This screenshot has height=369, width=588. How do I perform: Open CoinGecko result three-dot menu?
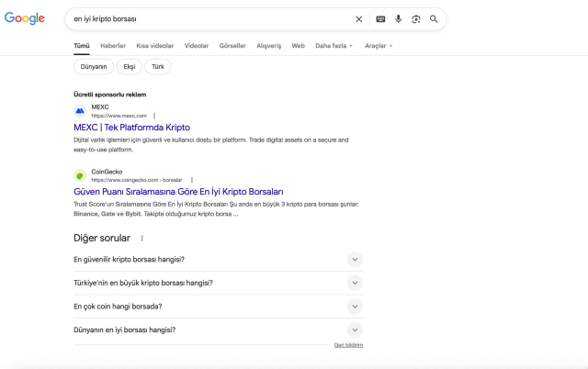191,180
